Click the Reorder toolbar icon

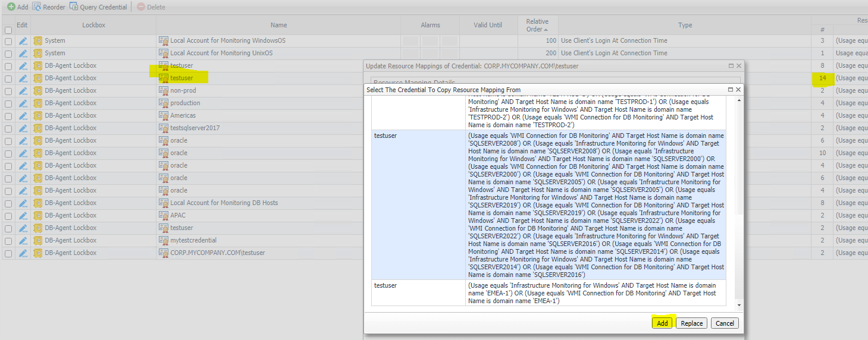point(37,7)
